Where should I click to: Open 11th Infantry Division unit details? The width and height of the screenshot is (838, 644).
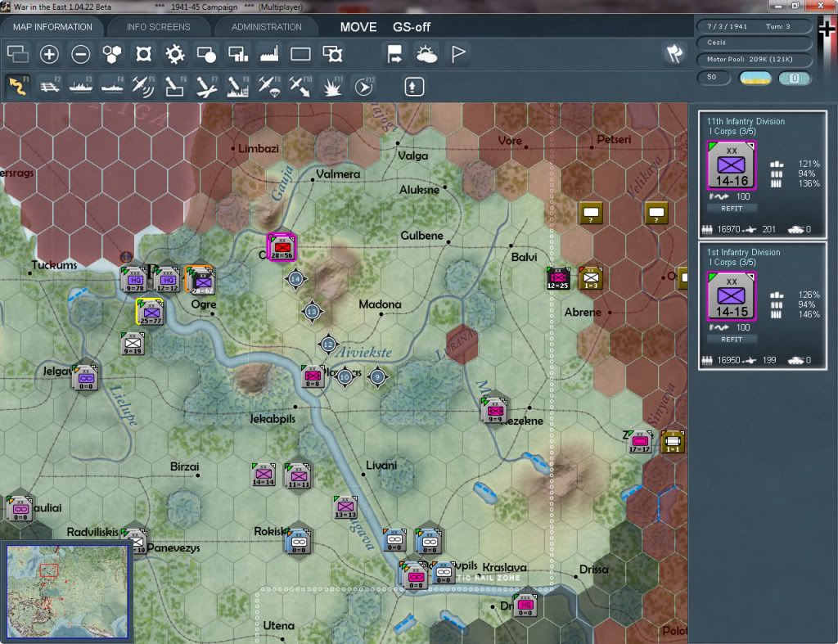746,121
